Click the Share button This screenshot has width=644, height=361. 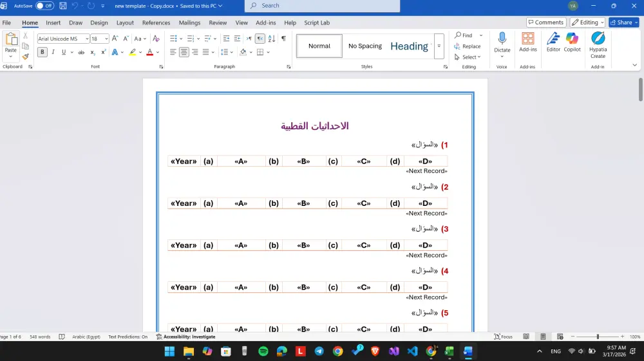pos(623,23)
